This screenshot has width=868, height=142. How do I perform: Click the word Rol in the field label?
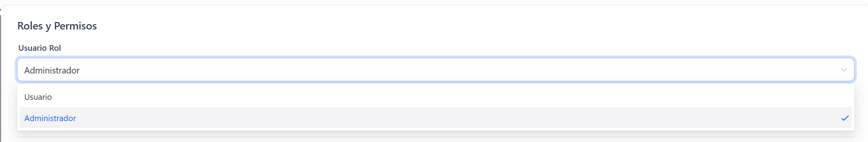tap(55, 48)
